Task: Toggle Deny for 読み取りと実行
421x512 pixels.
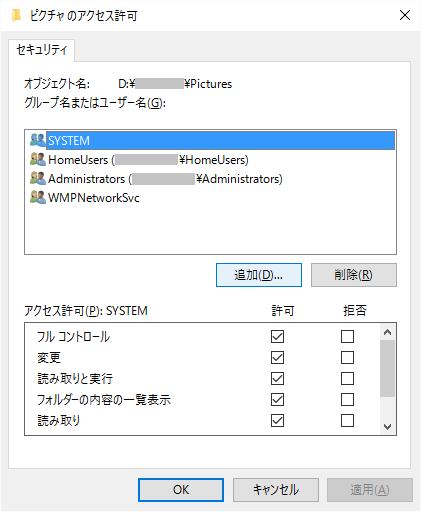Action: (x=347, y=379)
